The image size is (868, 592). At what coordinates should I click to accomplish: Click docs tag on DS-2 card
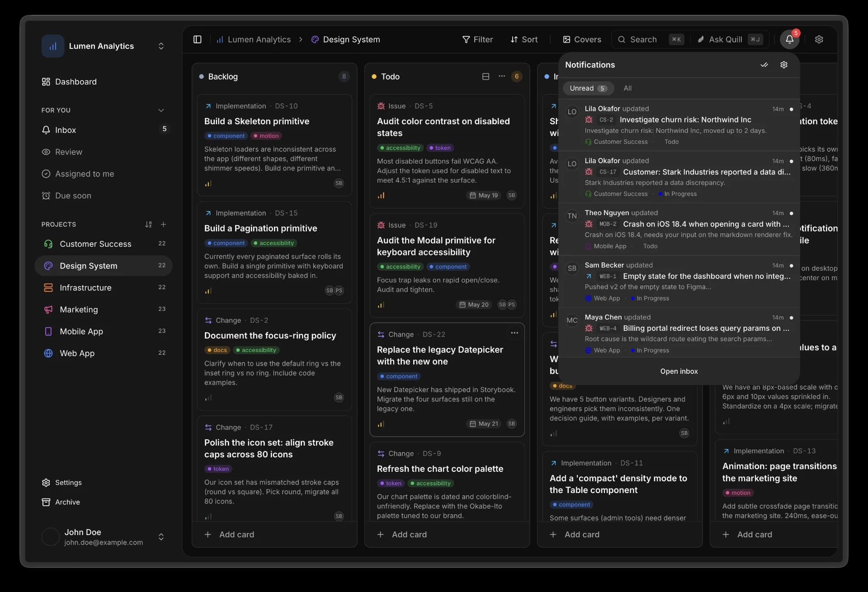click(x=217, y=350)
